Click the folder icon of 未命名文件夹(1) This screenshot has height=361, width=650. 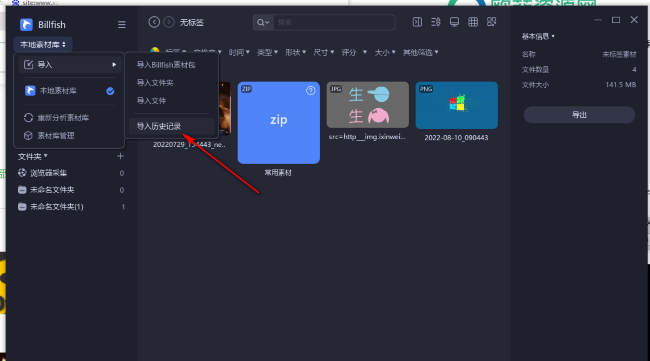(x=22, y=206)
